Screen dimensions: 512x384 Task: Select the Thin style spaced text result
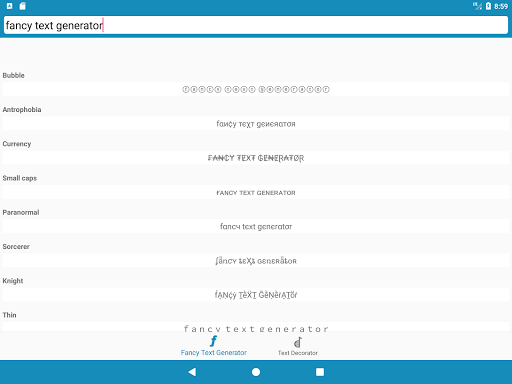(256, 327)
